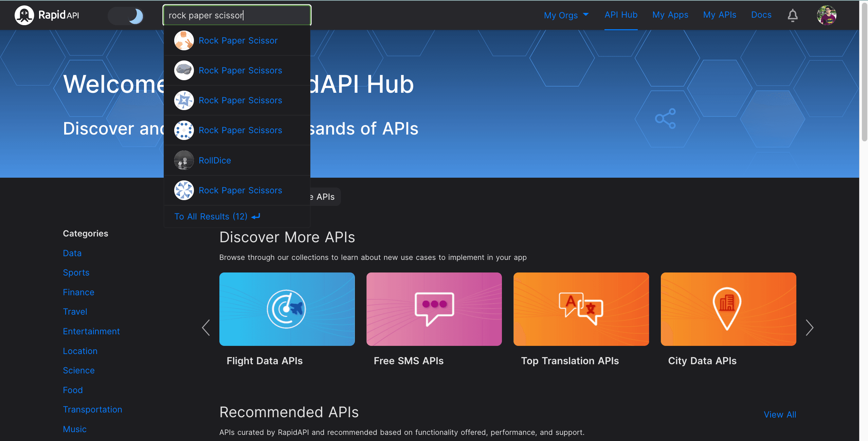Open the City Data APIs card
This screenshot has width=868, height=441.
[728, 309]
